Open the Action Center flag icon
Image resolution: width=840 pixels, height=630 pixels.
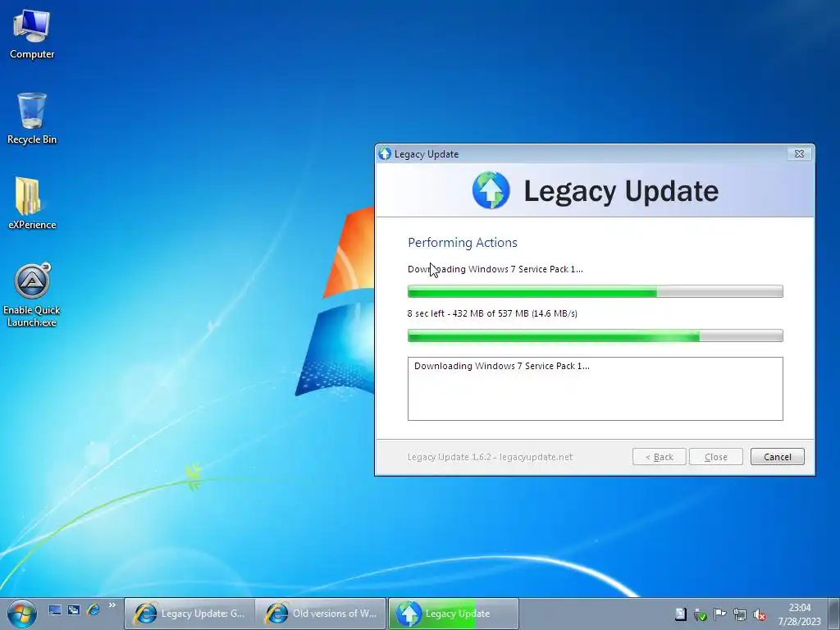(719, 614)
